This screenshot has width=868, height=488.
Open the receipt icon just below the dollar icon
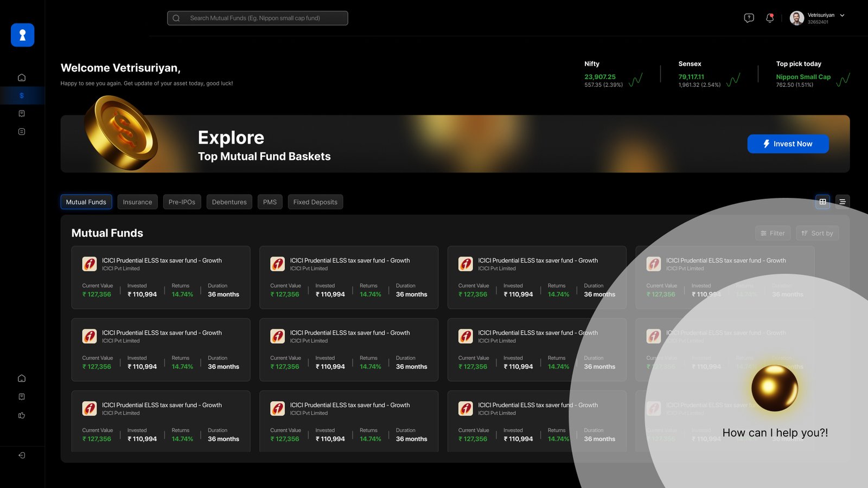point(22,113)
